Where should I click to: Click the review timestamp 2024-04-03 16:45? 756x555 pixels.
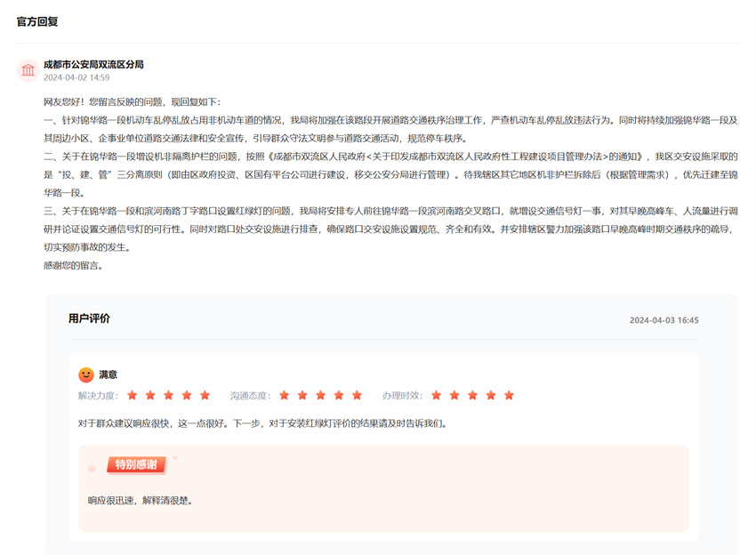click(x=664, y=320)
